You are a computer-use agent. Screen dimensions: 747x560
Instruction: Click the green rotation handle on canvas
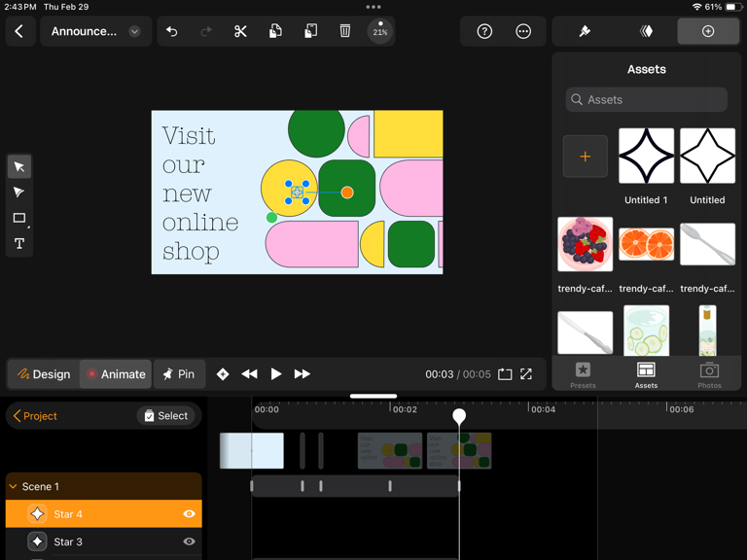click(271, 218)
